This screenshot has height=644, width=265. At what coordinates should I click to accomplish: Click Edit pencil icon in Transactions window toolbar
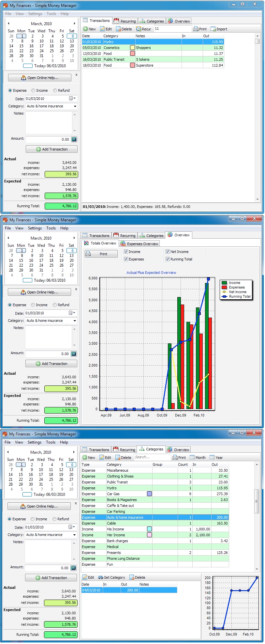(x=102, y=29)
